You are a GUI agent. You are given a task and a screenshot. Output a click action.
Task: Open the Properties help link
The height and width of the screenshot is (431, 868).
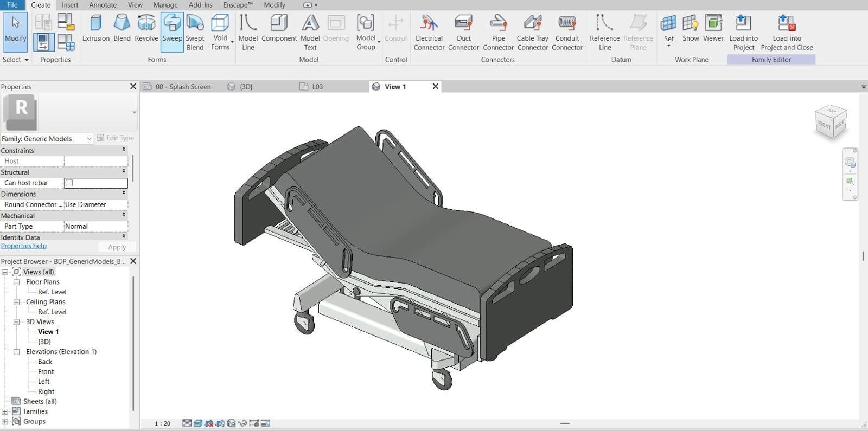point(24,246)
